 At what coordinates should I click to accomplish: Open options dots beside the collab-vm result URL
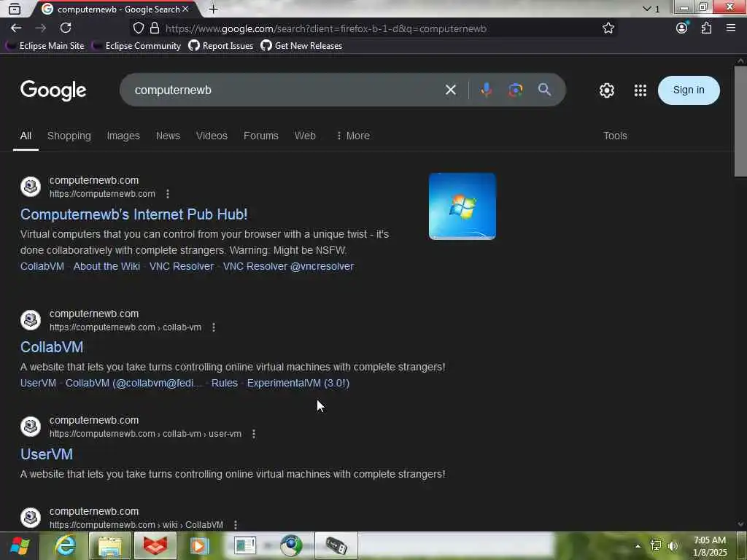(214, 327)
